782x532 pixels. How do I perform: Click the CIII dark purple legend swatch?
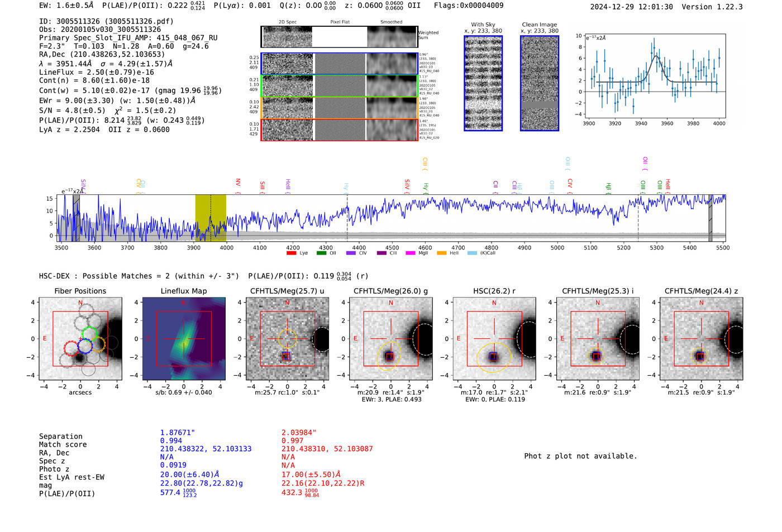point(382,253)
